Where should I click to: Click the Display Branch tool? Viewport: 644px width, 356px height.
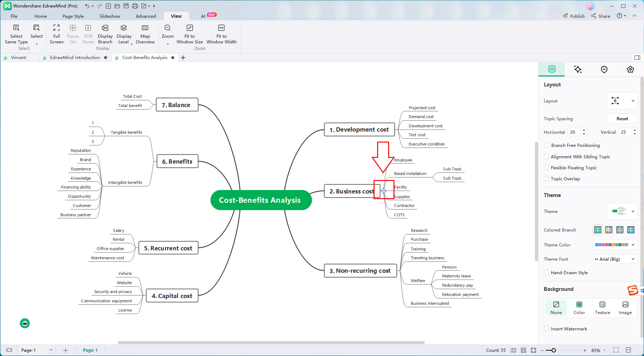coord(105,34)
